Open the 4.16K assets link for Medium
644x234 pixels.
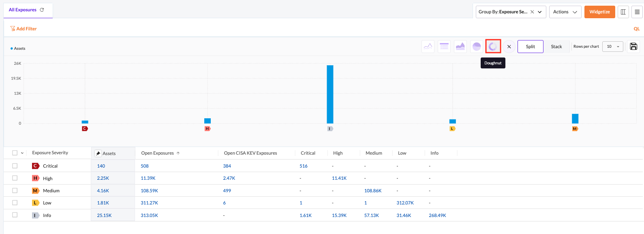point(103,191)
